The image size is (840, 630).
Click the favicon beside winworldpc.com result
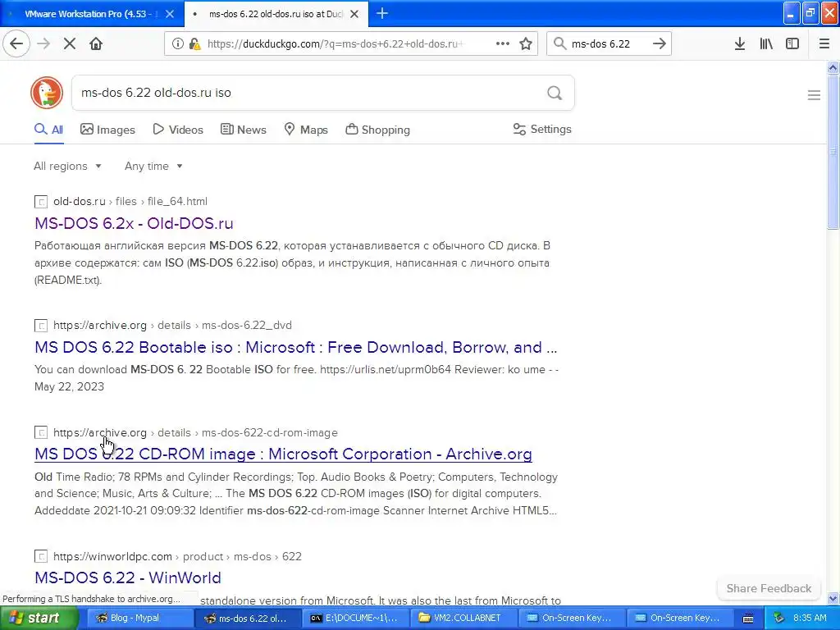pos(41,557)
